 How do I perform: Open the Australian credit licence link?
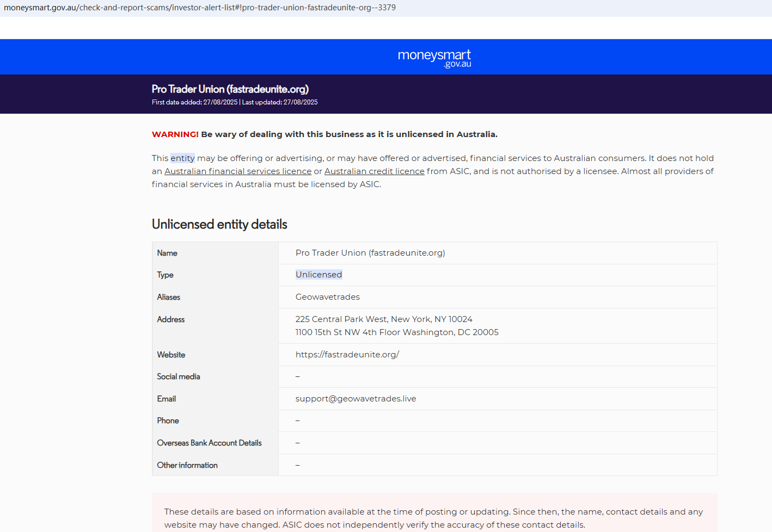coord(375,171)
